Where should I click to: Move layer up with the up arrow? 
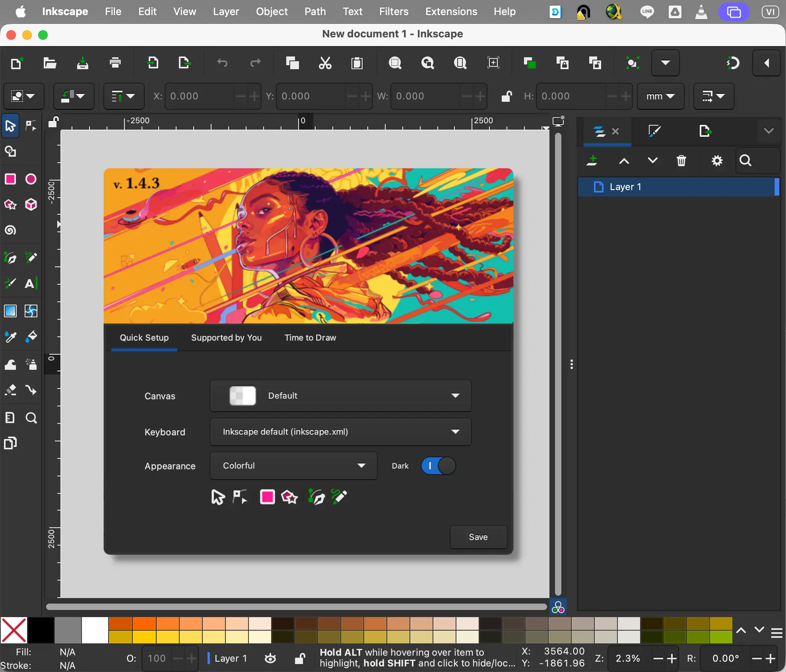(x=624, y=161)
